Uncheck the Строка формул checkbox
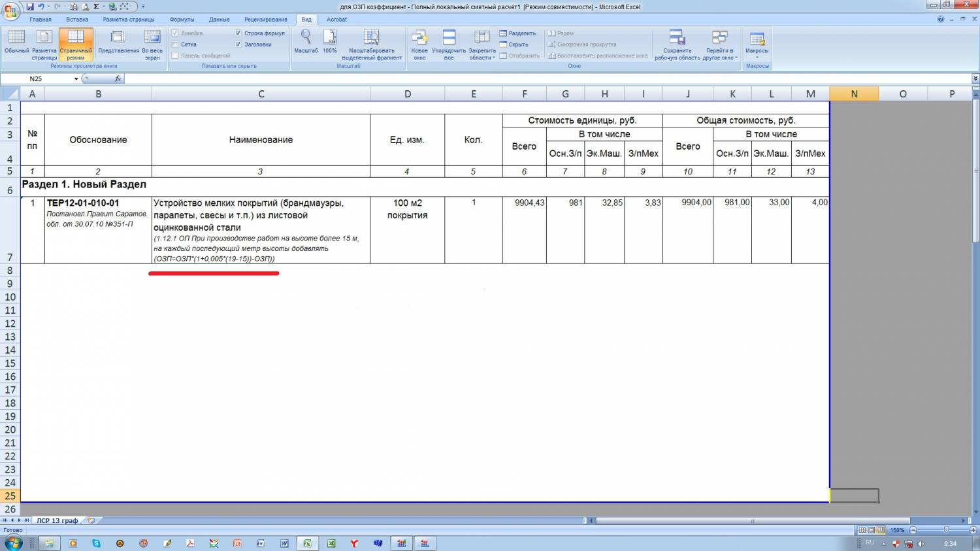 238,33
